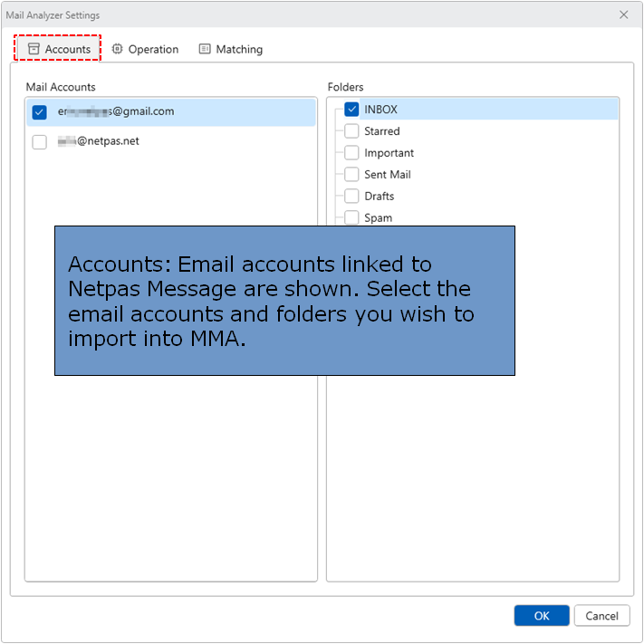Click the Cancel button

click(601, 616)
